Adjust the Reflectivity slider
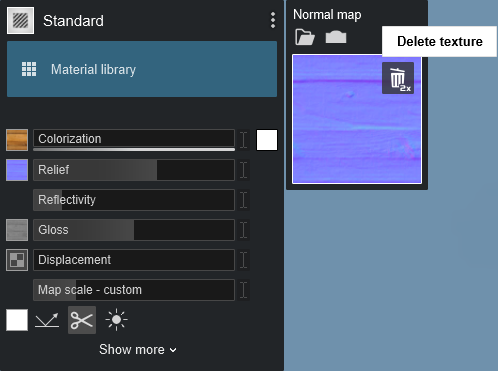This screenshot has height=371, width=498. tap(134, 200)
